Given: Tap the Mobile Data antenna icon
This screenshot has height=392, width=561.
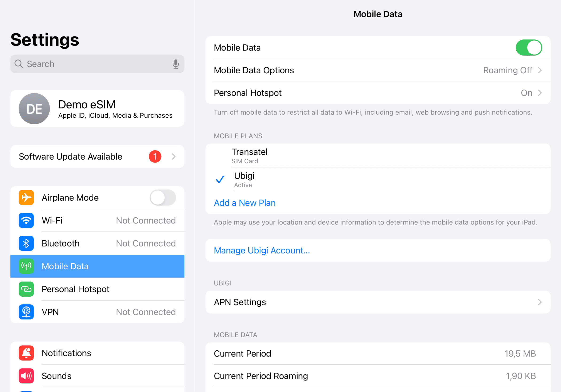Looking at the screenshot, I should click(26, 266).
